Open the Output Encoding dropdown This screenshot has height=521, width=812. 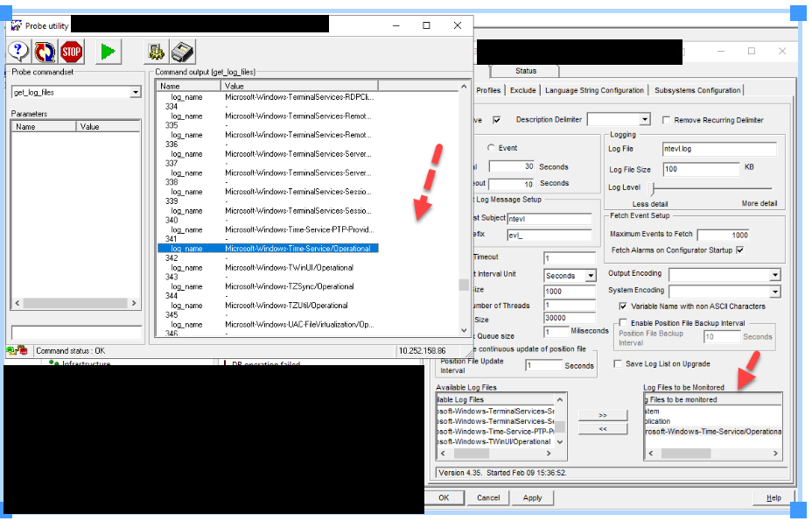pyautogui.click(x=774, y=275)
